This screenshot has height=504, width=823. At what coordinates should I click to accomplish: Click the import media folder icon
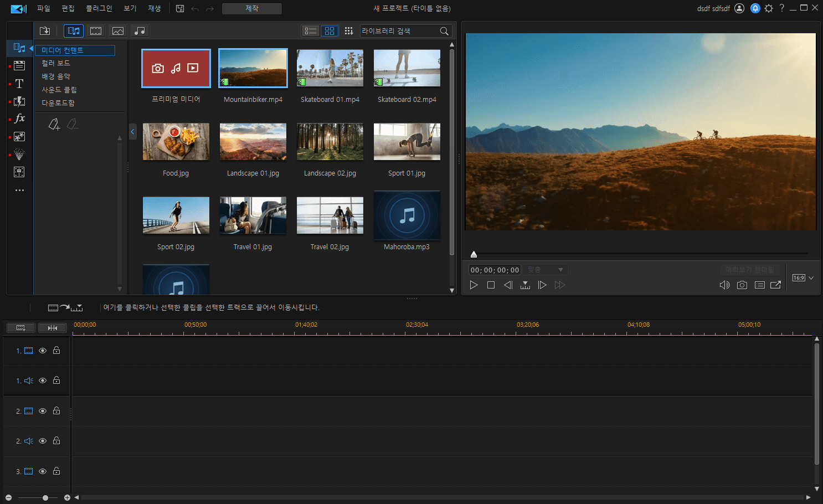point(45,31)
